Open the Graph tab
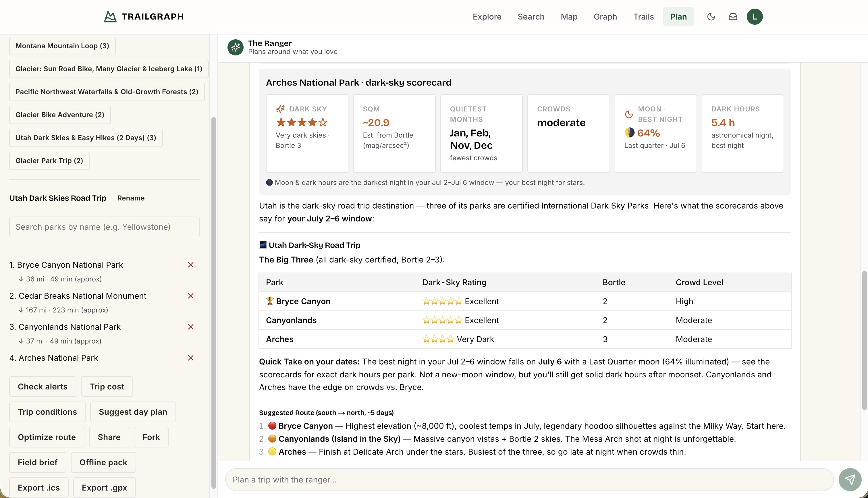The width and height of the screenshot is (868, 498). coord(605,16)
